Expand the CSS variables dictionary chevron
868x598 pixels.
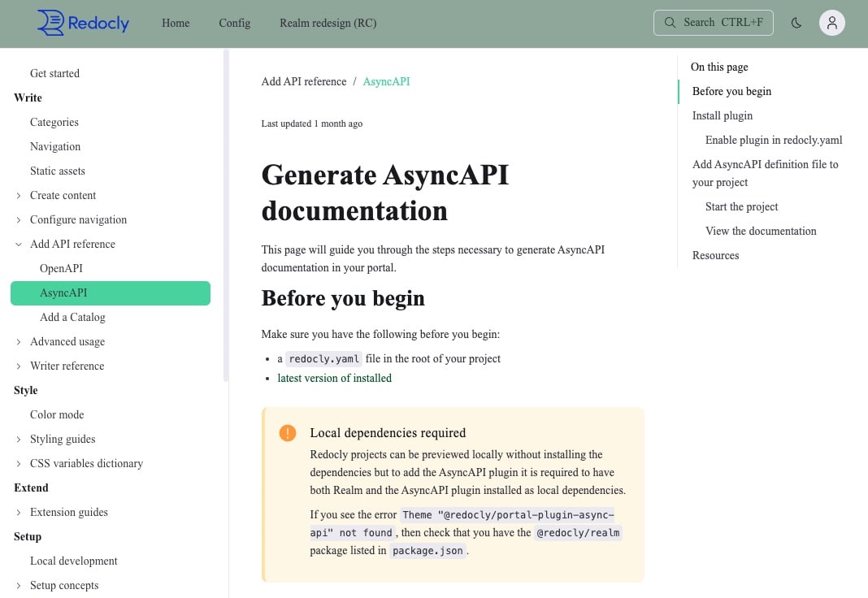19,464
